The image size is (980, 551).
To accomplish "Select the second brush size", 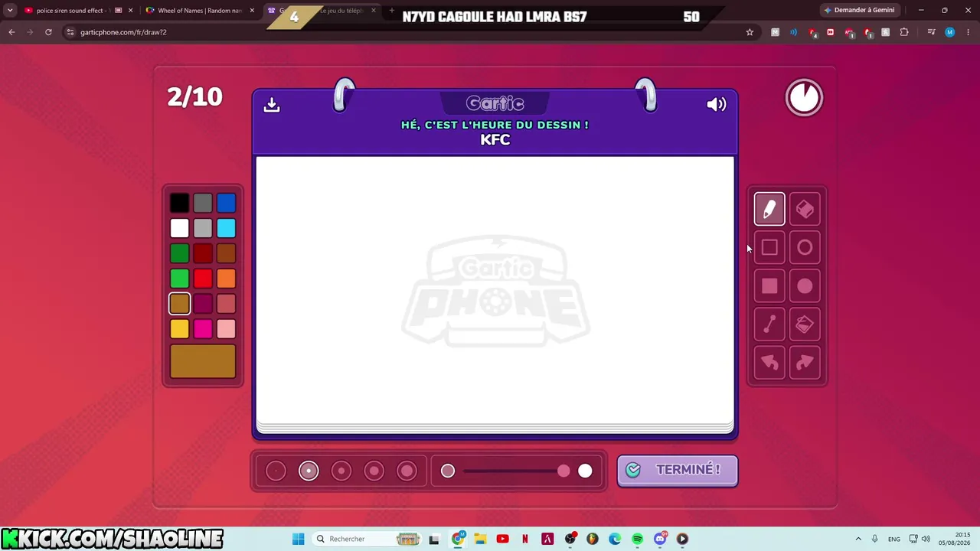I will pos(309,471).
